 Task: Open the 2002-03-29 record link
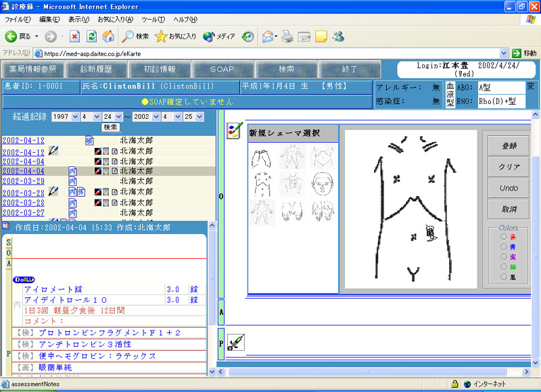pyautogui.click(x=24, y=181)
